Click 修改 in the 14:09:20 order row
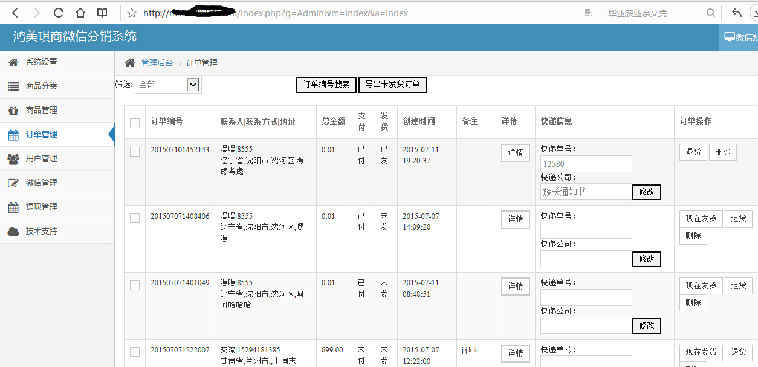Viewport: 758px width, 367px height. 646,259
